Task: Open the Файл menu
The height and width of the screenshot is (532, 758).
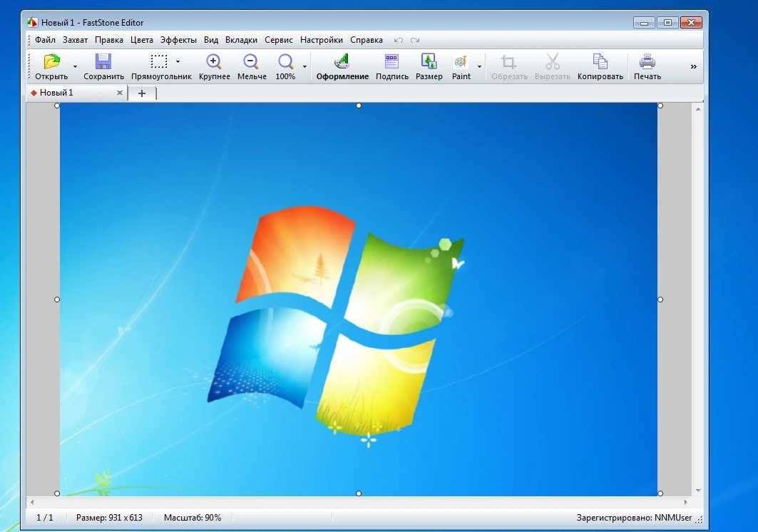Action: [x=46, y=40]
